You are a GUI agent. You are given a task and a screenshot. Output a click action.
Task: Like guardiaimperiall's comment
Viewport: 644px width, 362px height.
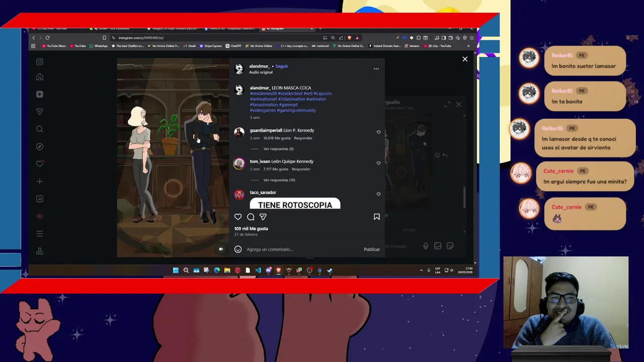[x=378, y=132]
